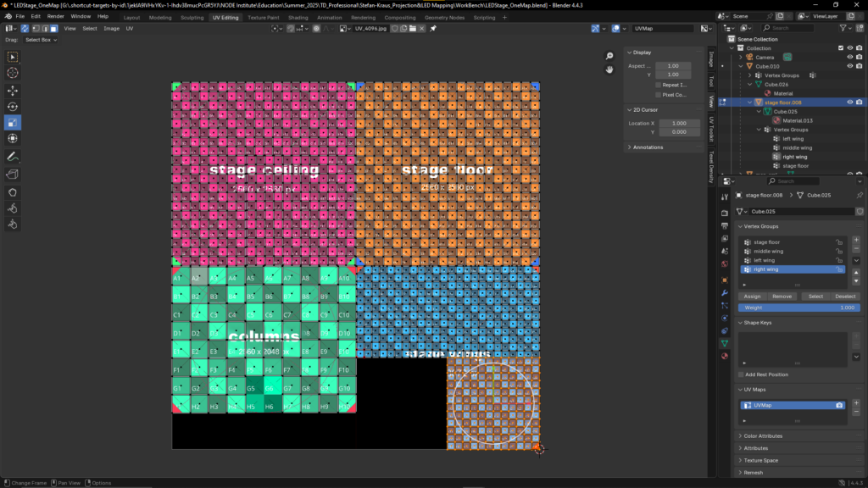Select the Select Box tool in UV toolbar

coord(12,57)
